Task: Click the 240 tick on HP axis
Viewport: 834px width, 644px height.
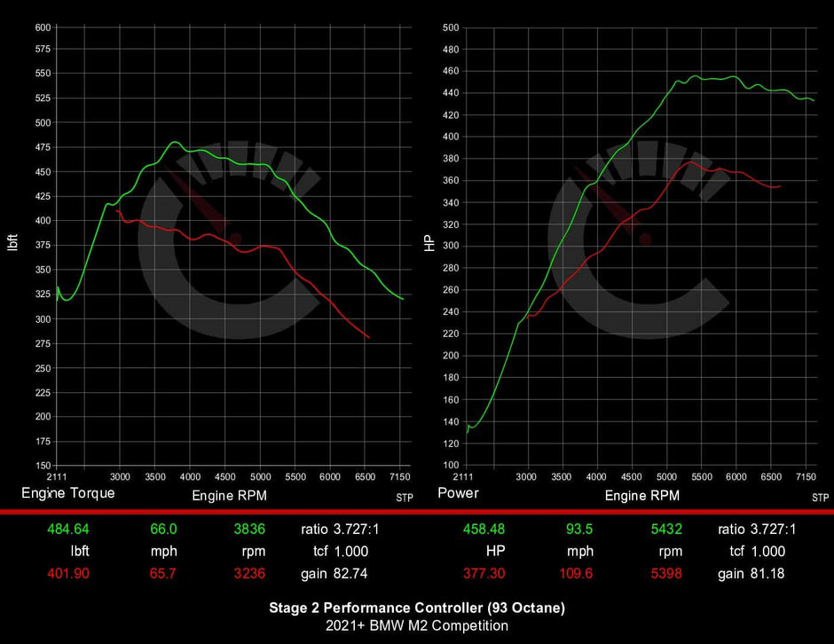Action: pyautogui.click(x=451, y=311)
